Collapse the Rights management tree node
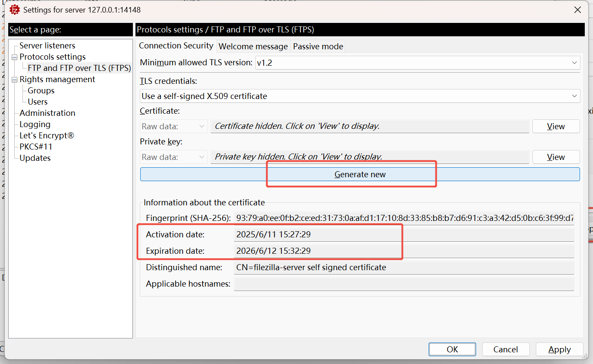 [14, 80]
